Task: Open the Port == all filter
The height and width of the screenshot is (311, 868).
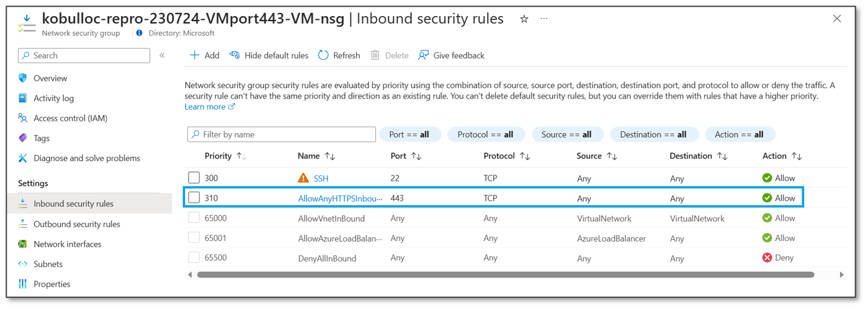Action: tap(409, 134)
